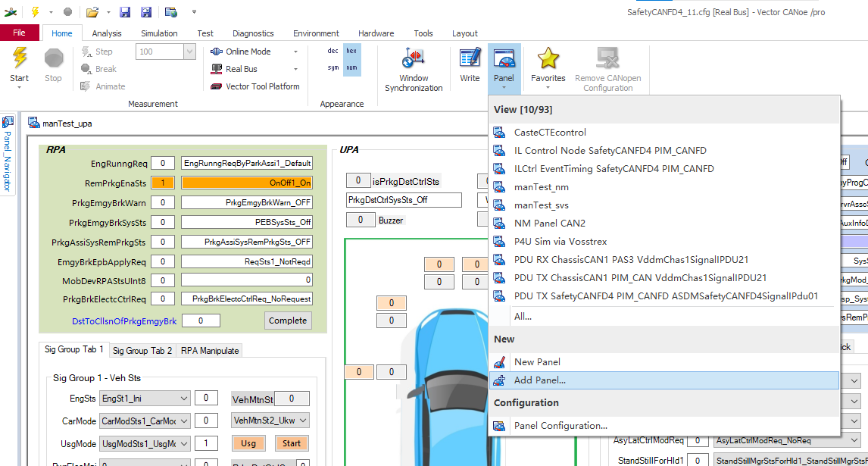Click Remove CANopen Configuration icon
This screenshot has width=868, height=466.
click(x=607, y=58)
